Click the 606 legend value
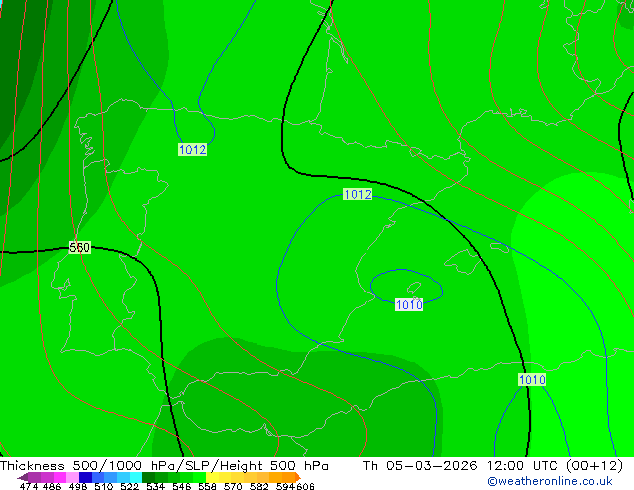The image size is (634, 490). tap(305, 486)
